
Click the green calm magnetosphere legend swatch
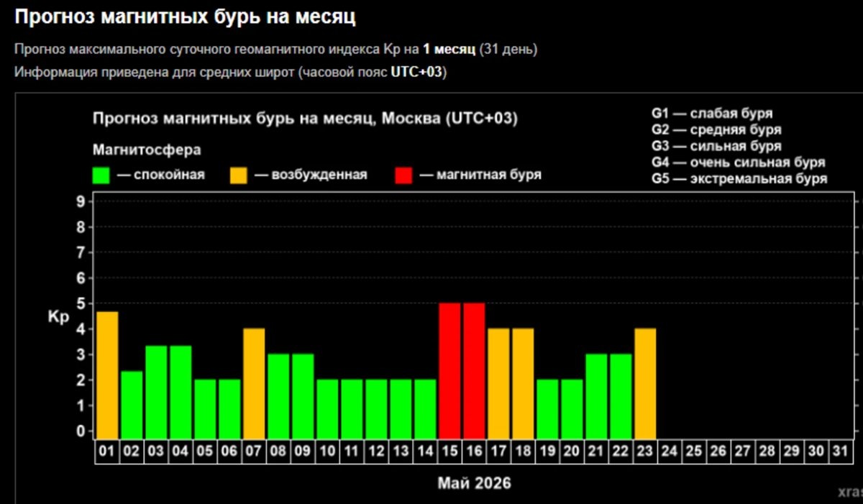coord(101,175)
